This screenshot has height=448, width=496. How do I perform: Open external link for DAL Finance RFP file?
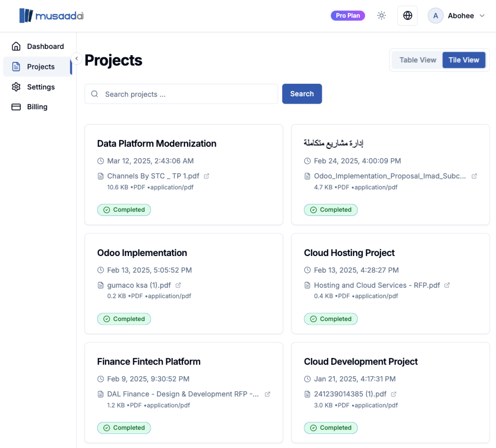(x=267, y=394)
